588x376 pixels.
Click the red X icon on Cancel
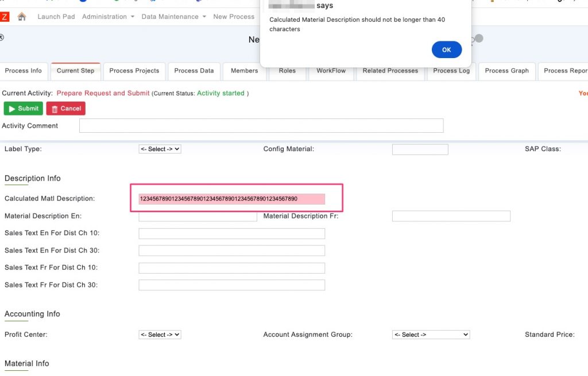pos(55,108)
